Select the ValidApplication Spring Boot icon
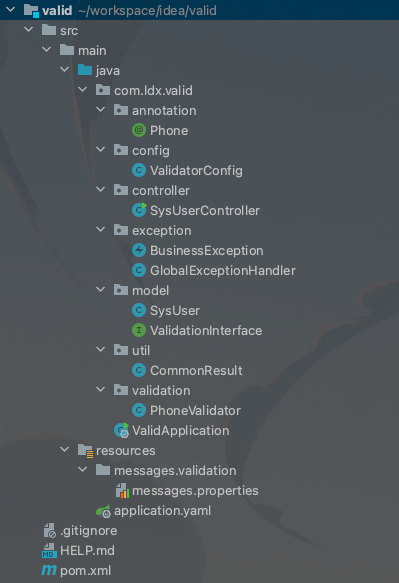 121,430
